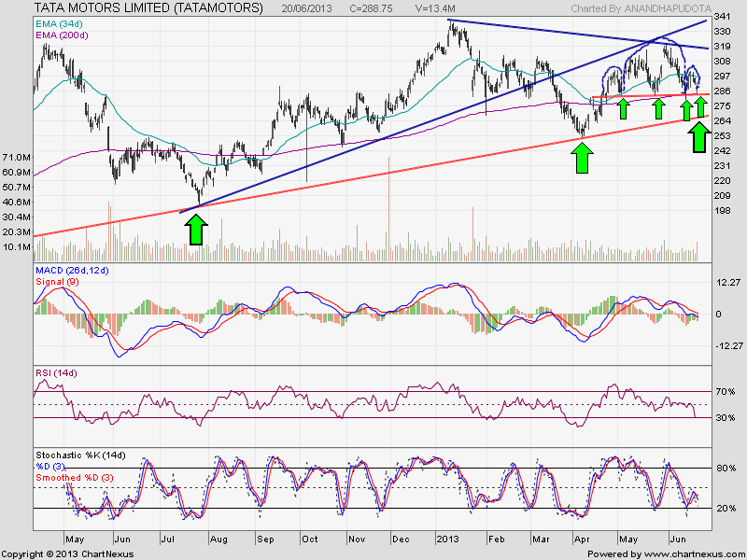Viewport: 747px width, 560px height.
Task: Click the volume value V=13.4M
Action: click(x=435, y=8)
